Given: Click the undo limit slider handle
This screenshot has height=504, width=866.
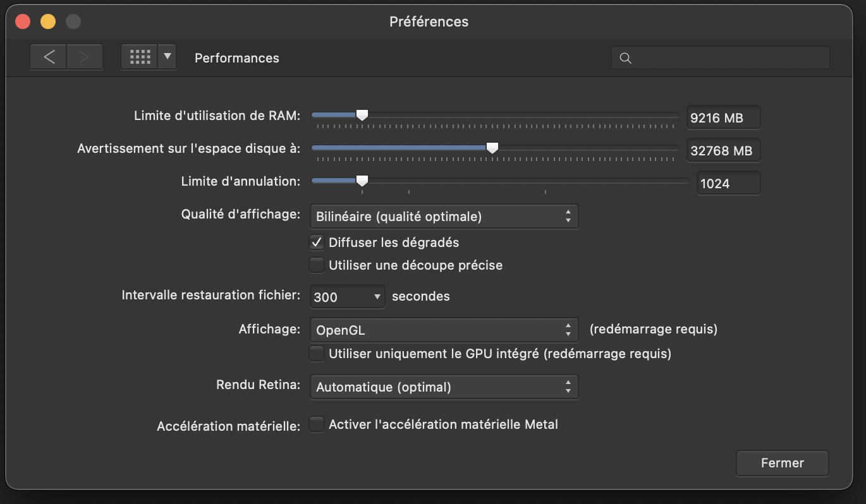Looking at the screenshot, I should tap(362, 181).
